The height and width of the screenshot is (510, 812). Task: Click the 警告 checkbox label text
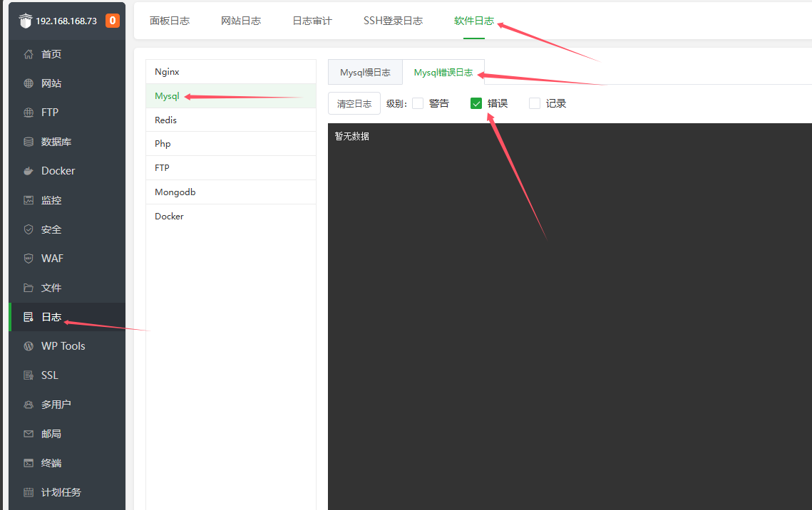[439, 103]
